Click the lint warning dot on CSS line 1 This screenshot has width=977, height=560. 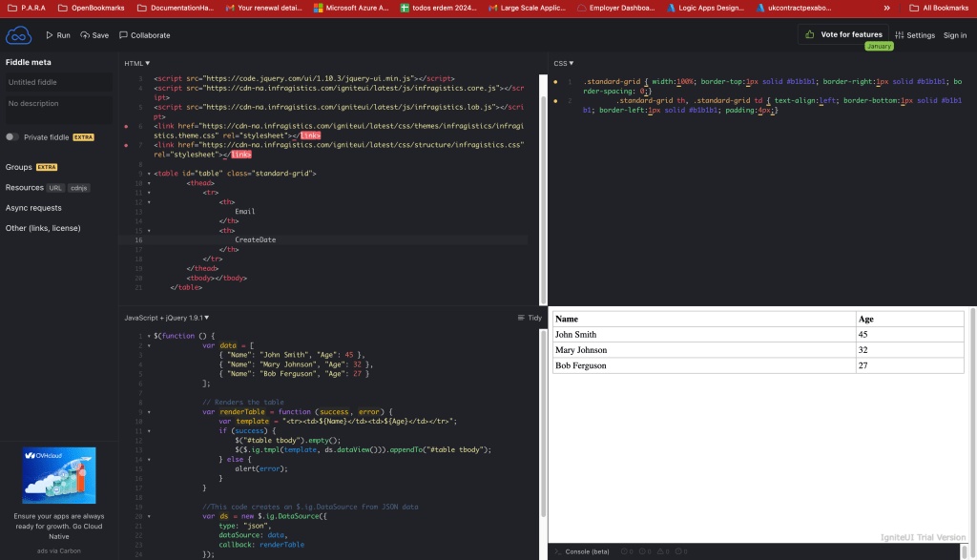556,82
